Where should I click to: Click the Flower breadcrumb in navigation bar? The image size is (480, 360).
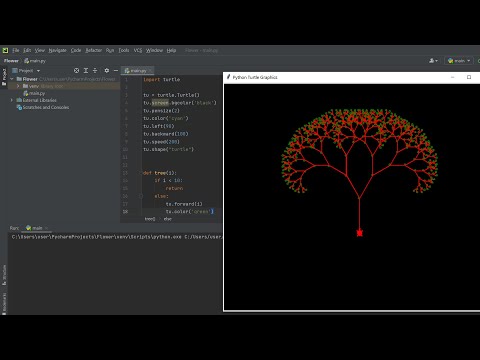[11, 61]
